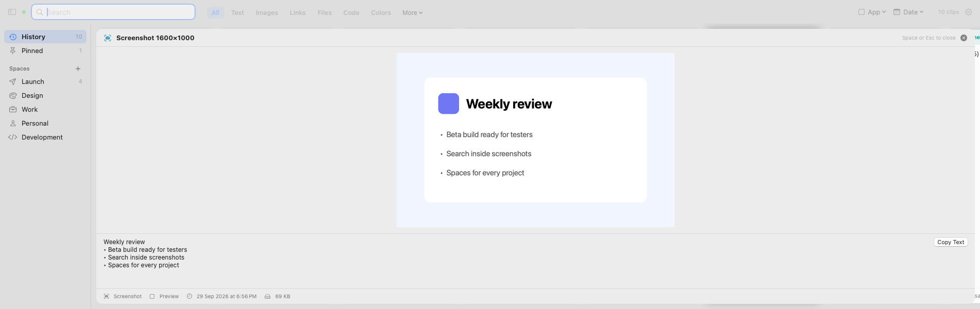The width and height of the screenshot is (980, 309).
Task: Click the "Space or Esc to close" hint
Action: click(x=929, y=38)
